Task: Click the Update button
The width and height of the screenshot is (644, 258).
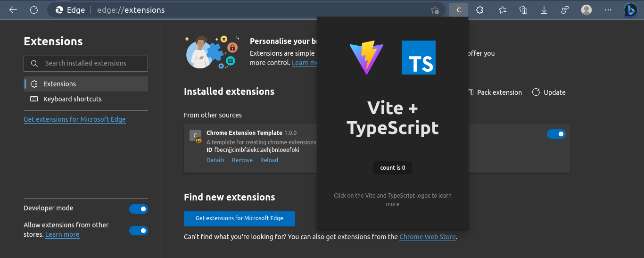Action: pos(549,92)
